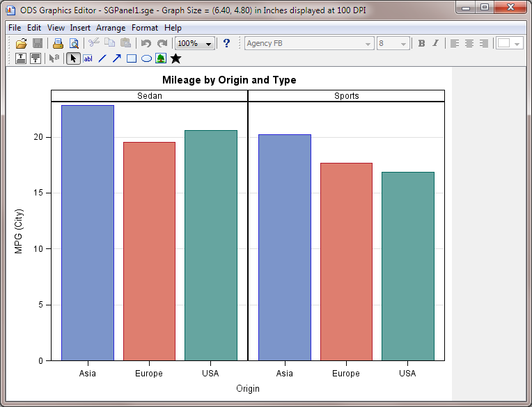Open Help with the question mark icon
Screen dimensions: 532x407
pyautogui.click(x=226, y=43)
